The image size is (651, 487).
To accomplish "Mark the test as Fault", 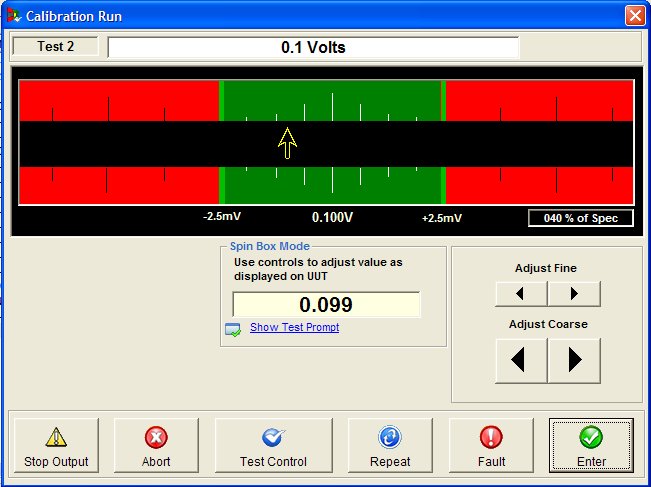I will (x=491, y=446).
